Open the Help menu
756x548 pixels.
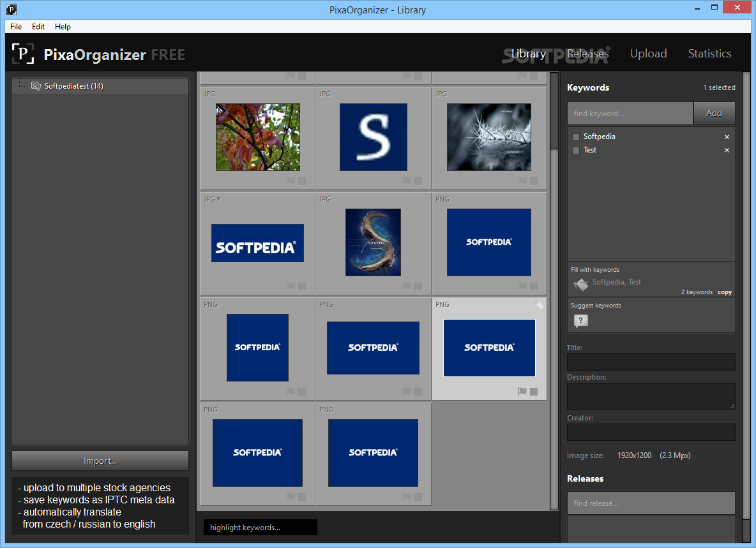click(x=63, y=27)
